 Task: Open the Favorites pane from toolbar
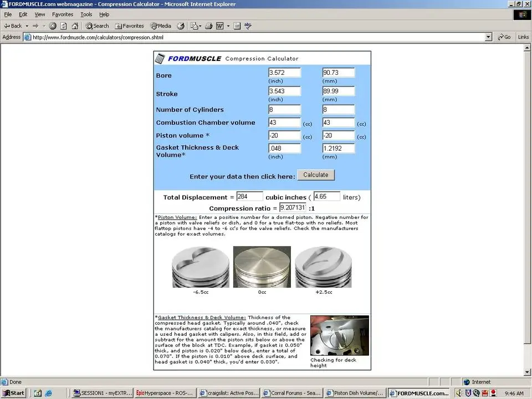129,26
